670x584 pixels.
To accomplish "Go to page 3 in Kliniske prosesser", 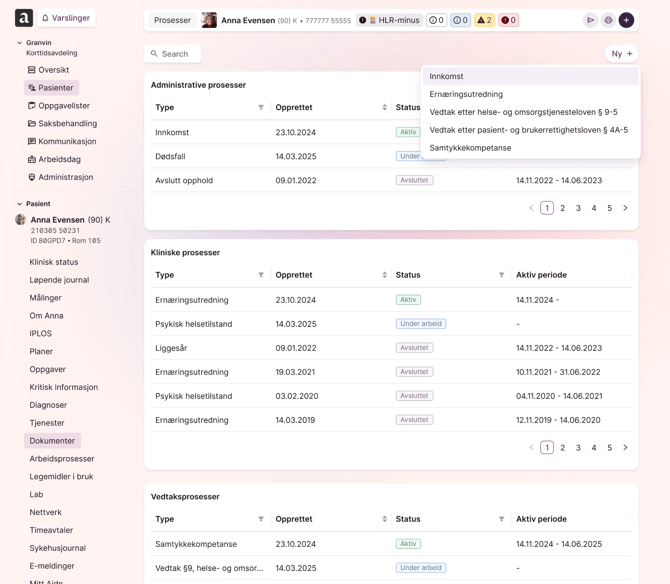I will pyautogui.click(x=578, y=448).
